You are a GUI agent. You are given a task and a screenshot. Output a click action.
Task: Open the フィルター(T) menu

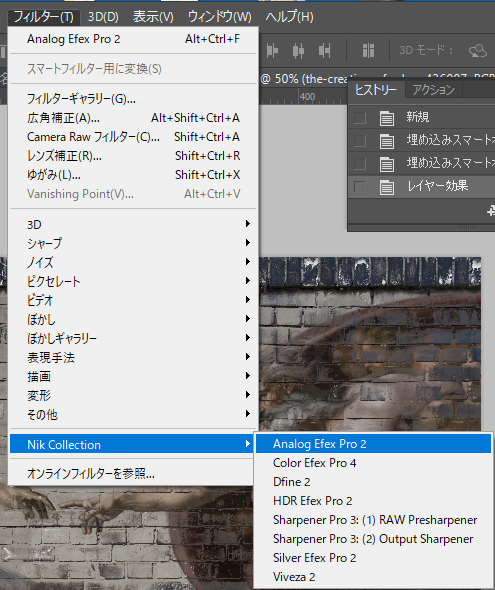point(43,17)
